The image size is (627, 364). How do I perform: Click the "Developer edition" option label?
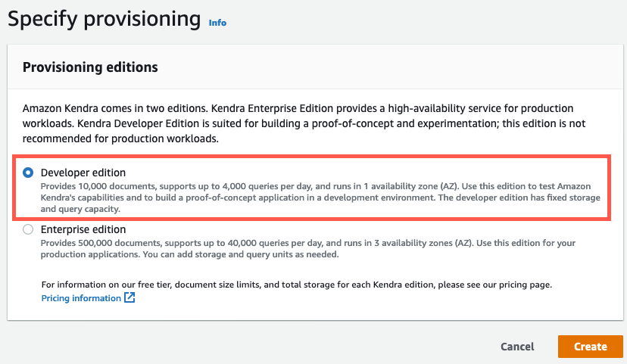click(x=83, y=173)
